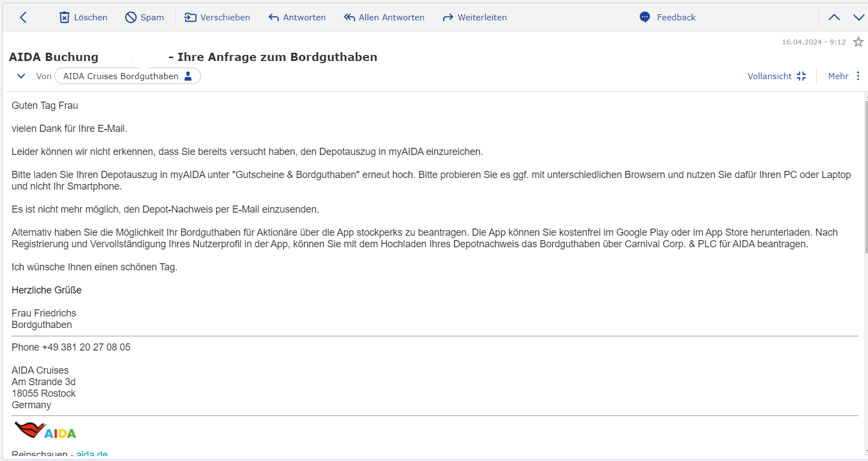Screen dimensions: 868x461
Task: Mark the email as Spam
Action: 145,18
